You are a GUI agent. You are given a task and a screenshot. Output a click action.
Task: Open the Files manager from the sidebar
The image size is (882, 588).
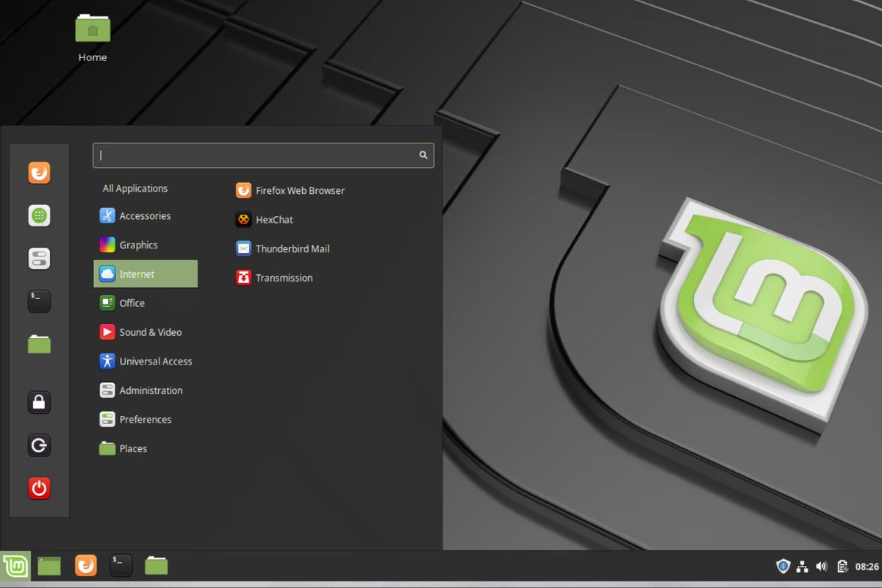(x=39, y=344)
